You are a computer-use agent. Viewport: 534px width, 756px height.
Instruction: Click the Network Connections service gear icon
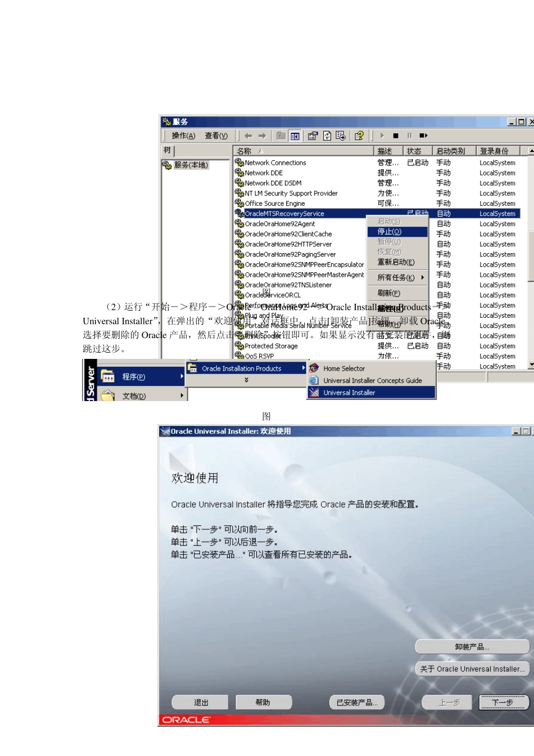[239, 163]
